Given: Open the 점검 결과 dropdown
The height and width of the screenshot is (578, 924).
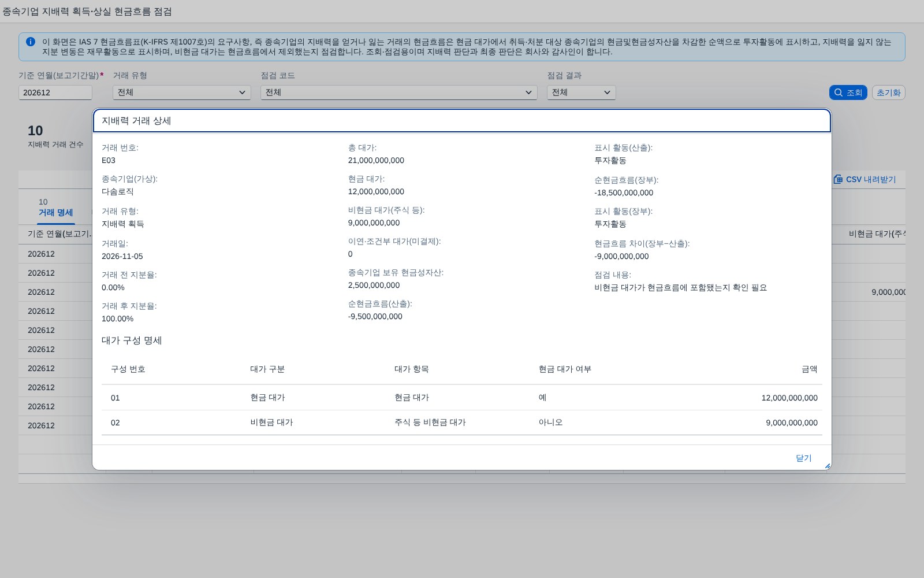Looking at the screenshot, I should (x=581, y=92).
